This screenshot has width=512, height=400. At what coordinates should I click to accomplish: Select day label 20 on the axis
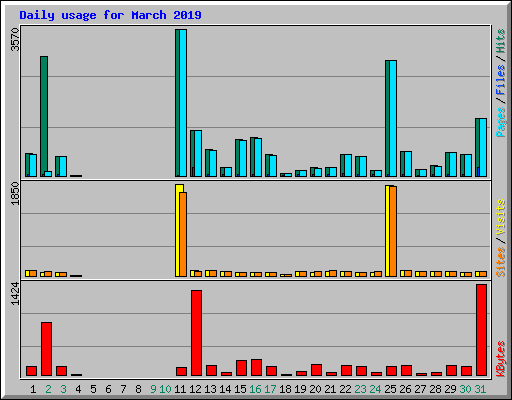coord(315,389)
